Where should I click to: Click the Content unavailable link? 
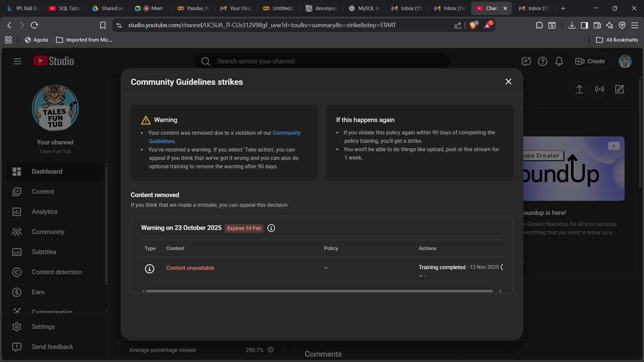click(x=190, y=268)
